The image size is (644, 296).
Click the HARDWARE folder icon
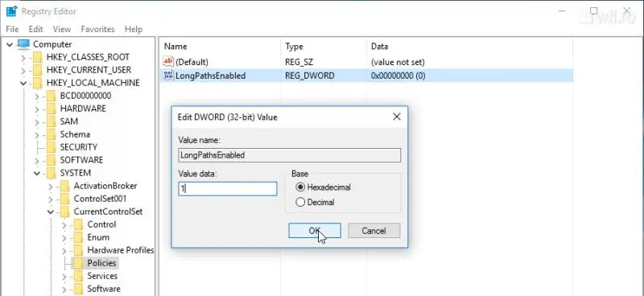[x=51, y=109]
